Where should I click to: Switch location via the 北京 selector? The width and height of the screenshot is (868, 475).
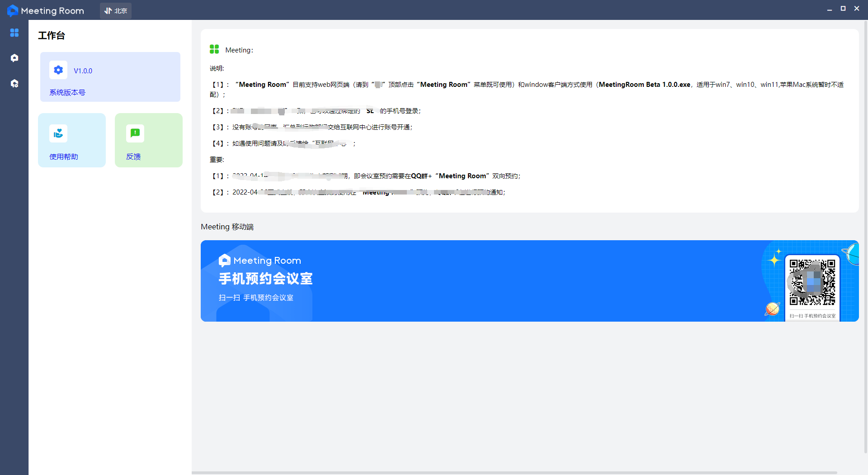point(116,10)
